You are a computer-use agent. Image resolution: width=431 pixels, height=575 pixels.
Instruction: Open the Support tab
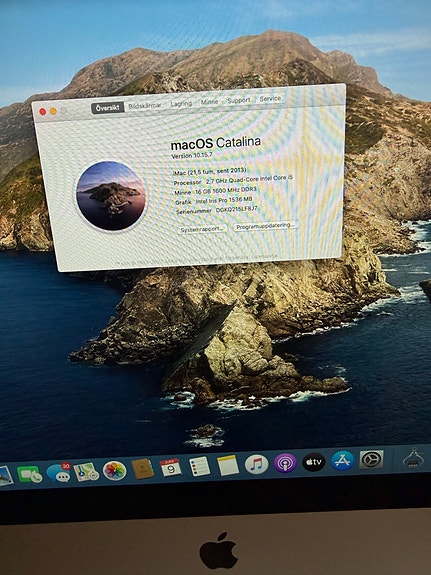point(239,100)
